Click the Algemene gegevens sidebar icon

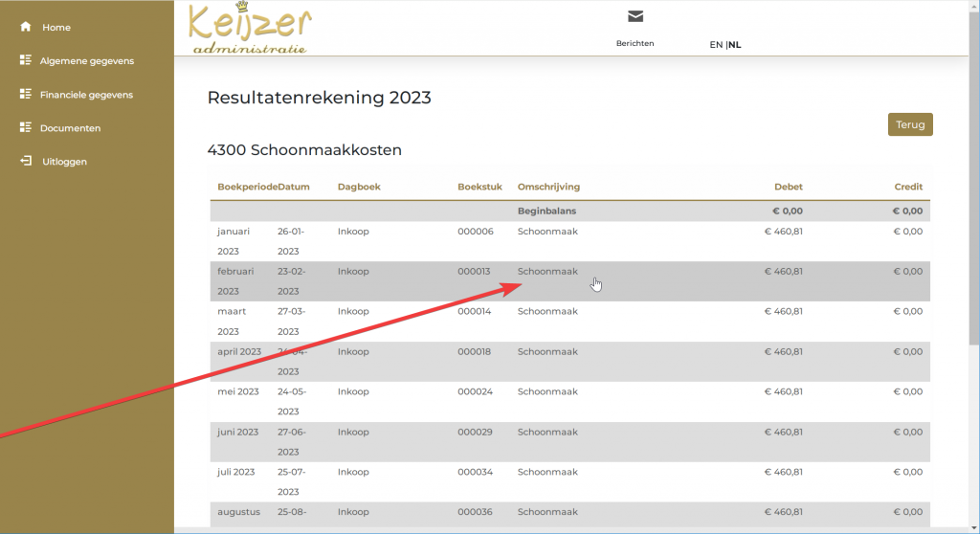pyautogui.click(x=25, y=60)
